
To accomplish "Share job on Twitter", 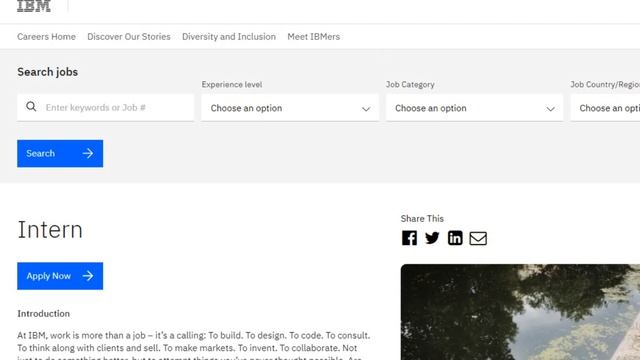I will [432, 238].
